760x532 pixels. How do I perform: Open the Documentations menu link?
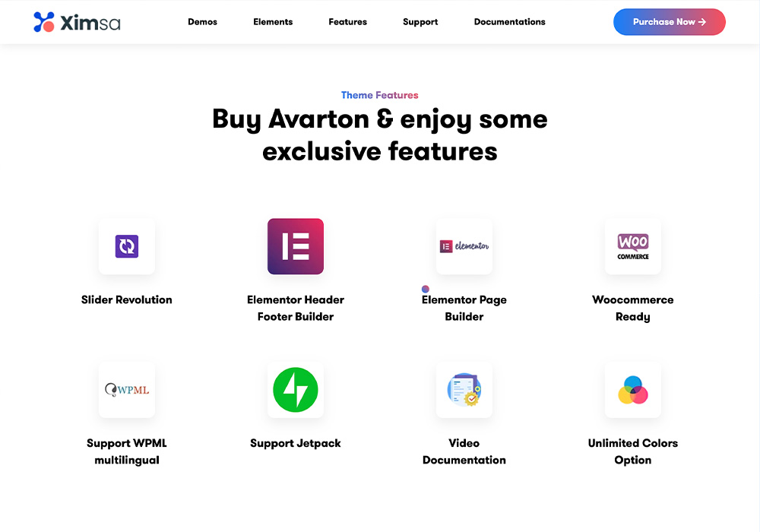[509, 22]
